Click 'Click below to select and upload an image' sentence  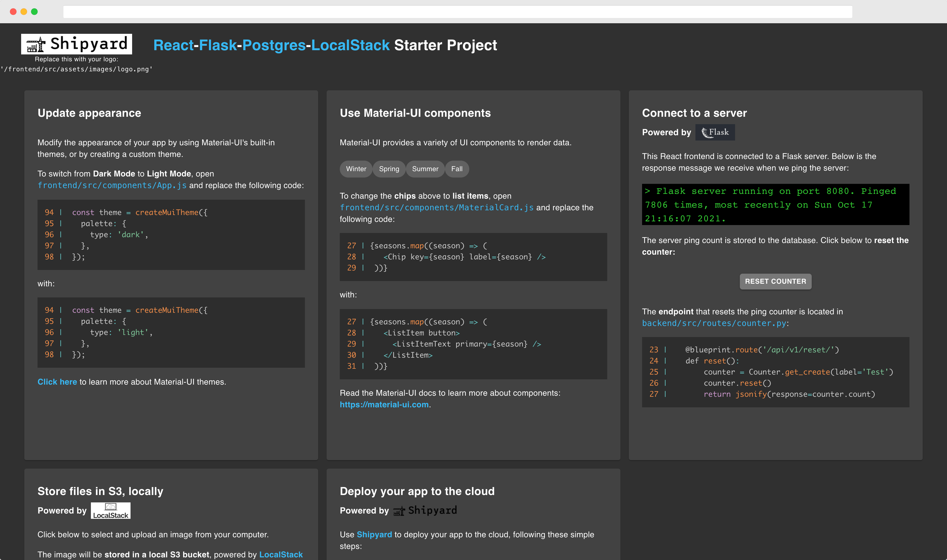click(153, 535)
